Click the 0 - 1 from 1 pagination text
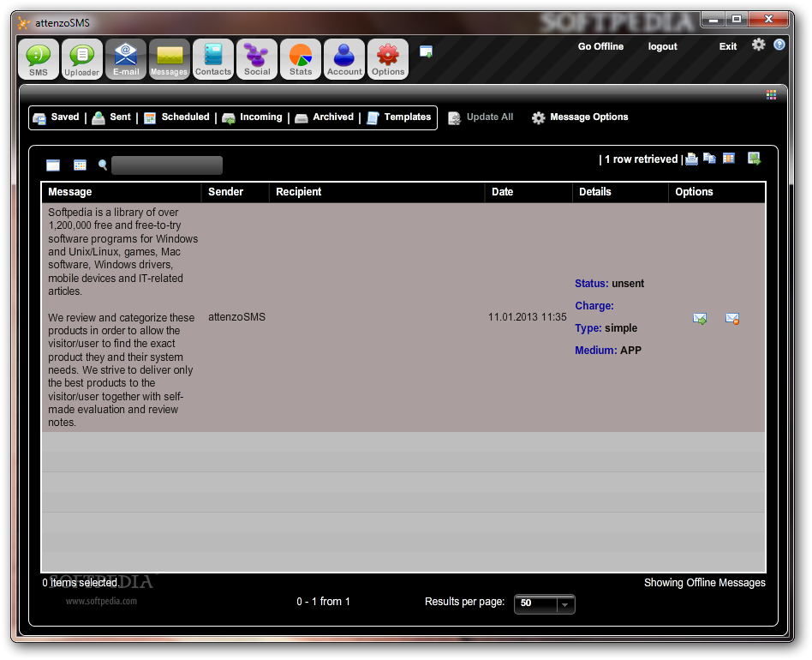The width and height of the screenshot is (812, 660). pyautogui.click(x=323, y=602)
